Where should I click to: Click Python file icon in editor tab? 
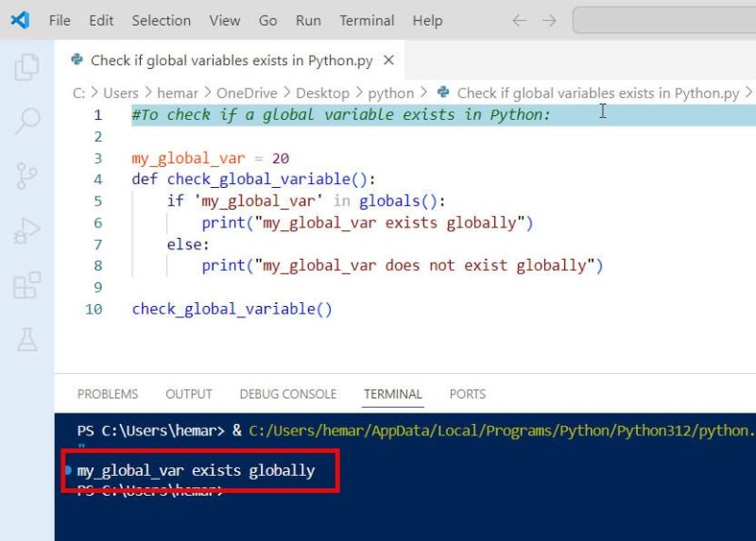[x=77, y=59]
